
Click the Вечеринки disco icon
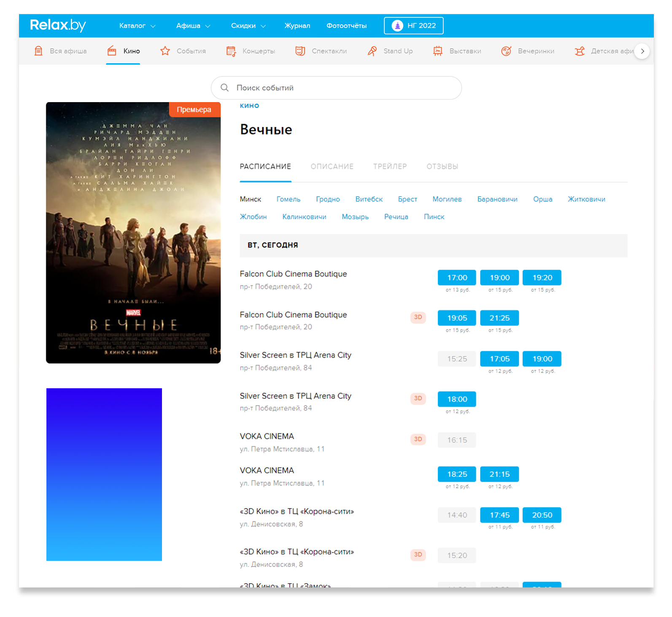pyautogui.click(x=506, y=51)
